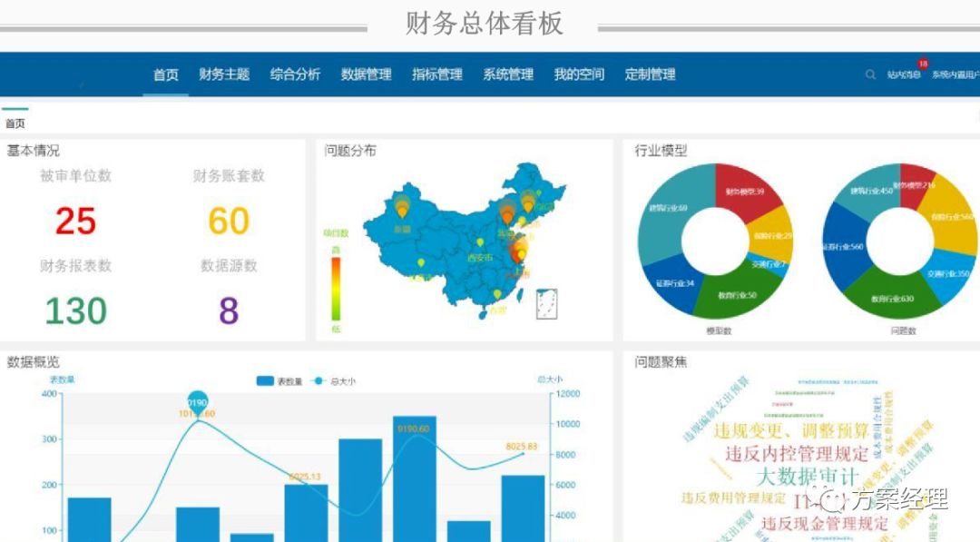Open the 我的空间 menu

coord(579,74)
